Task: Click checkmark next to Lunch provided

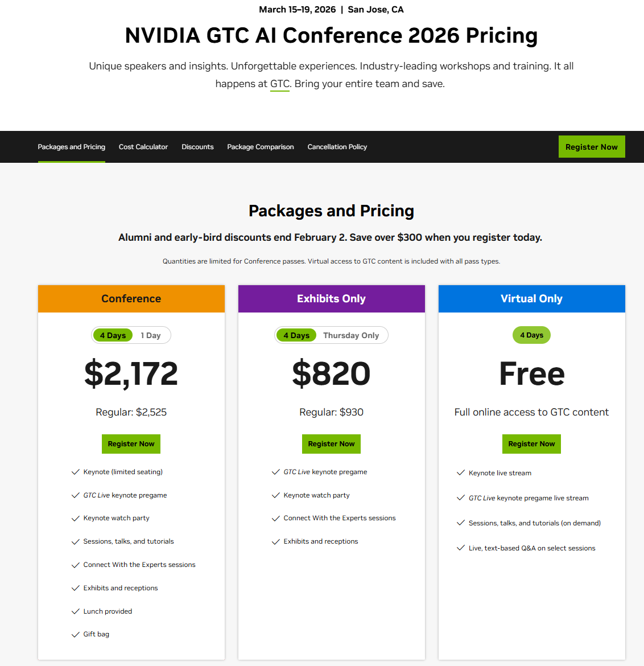Action: (75, 611)
